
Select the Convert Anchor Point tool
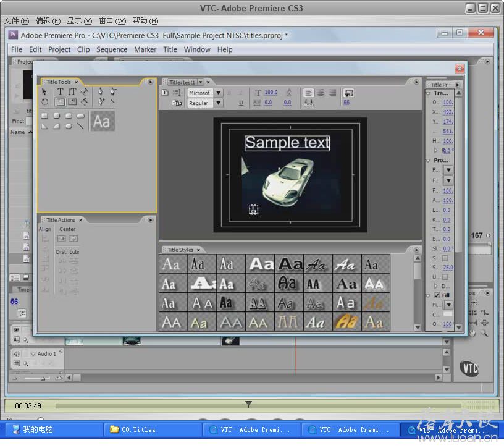coord(112,103)
